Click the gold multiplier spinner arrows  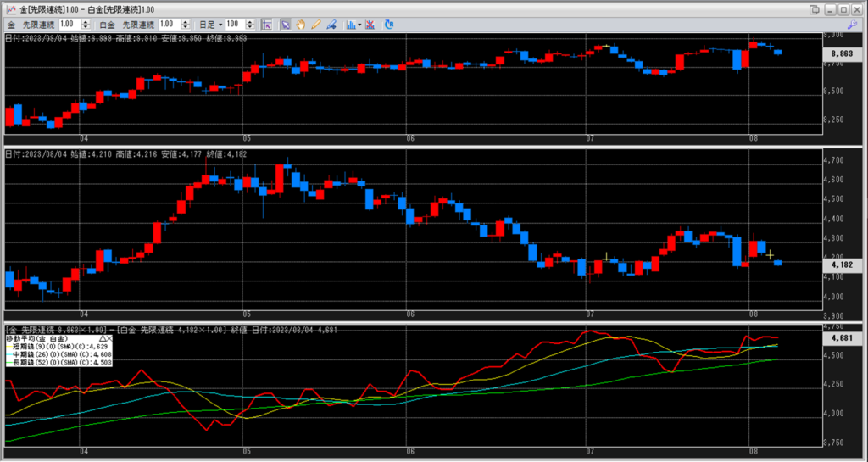tap(90, 25)
